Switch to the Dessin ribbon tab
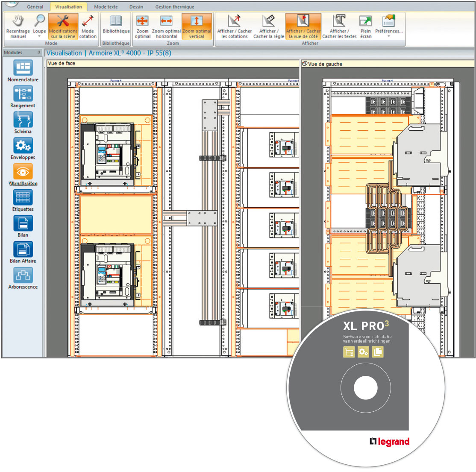This screenshot has height=472, width=476. 136,7
